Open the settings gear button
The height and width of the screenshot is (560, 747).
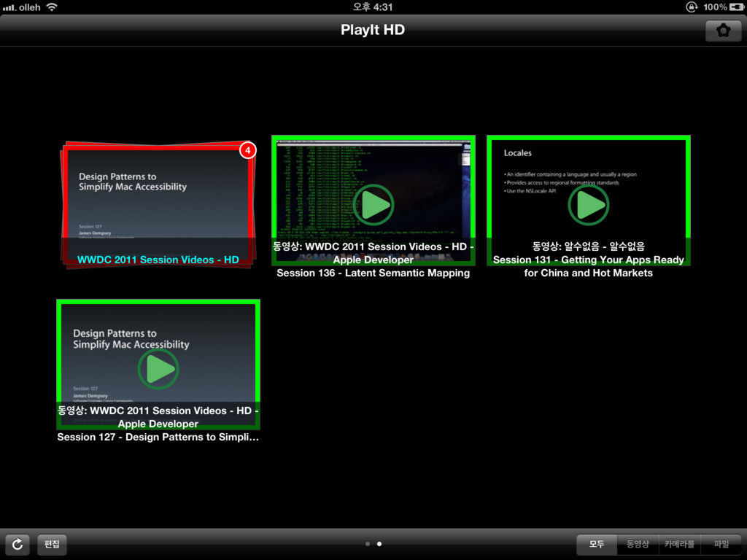(723, 31)
